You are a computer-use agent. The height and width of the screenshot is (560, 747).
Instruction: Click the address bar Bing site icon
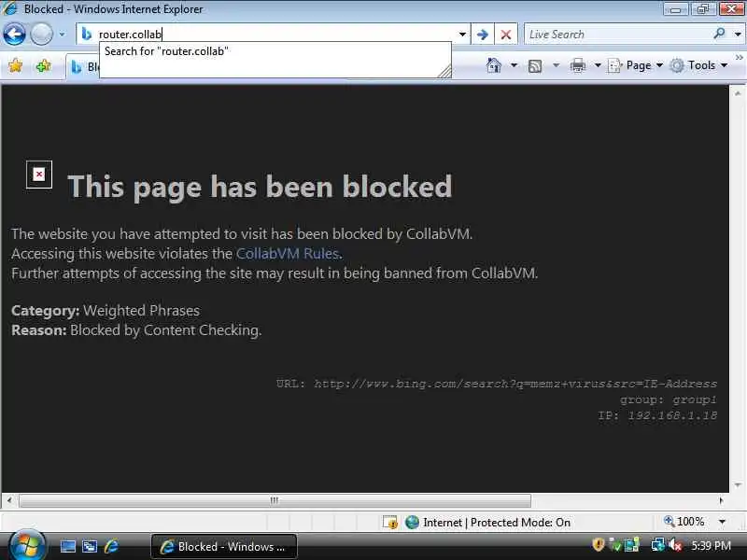(87, 34)
